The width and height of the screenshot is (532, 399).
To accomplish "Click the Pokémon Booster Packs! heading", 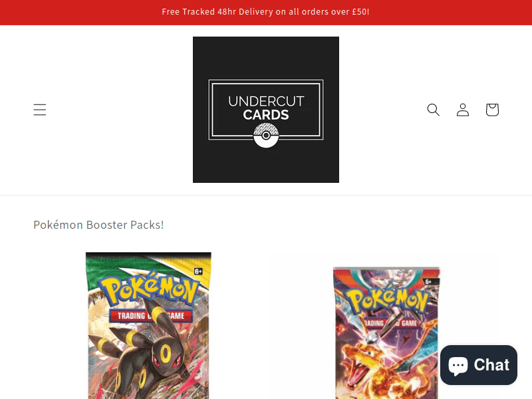I will click(98, 225).
